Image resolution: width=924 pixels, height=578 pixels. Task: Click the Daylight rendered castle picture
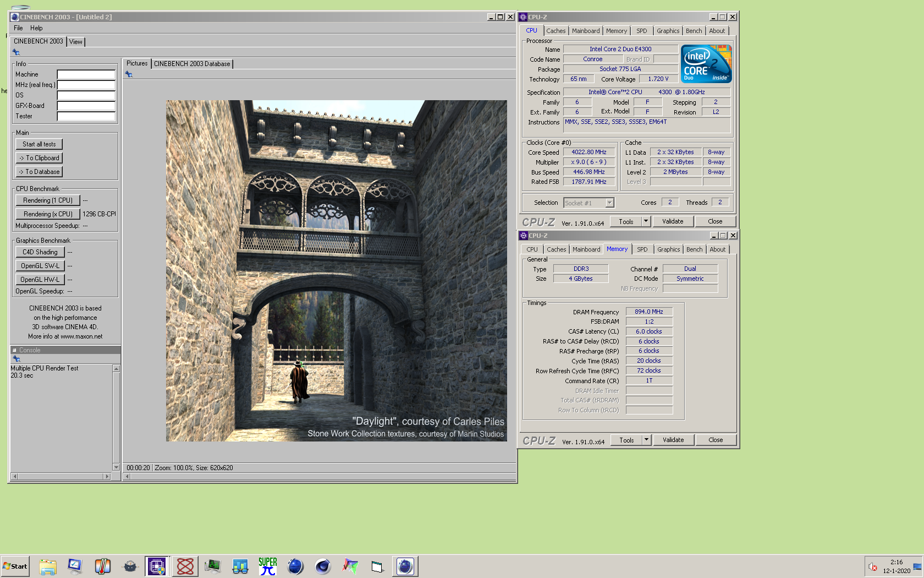[x=337, y=271]
